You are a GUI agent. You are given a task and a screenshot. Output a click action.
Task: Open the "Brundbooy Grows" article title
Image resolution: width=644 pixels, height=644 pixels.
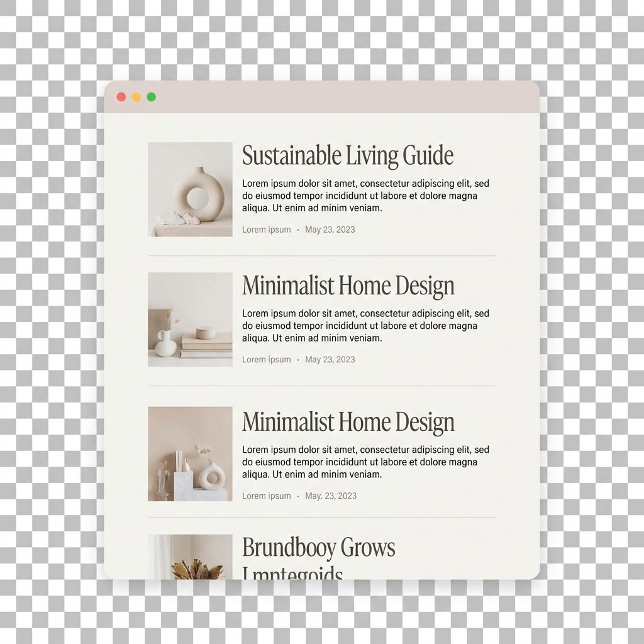tap(318, 548)
